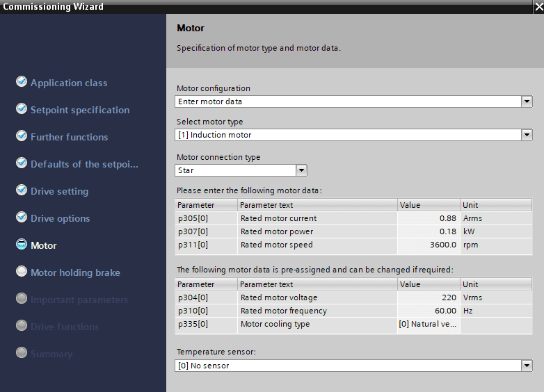This screenshot has width=544, height=392.
Task: Click the Arms unit cell
Action: 496,218
